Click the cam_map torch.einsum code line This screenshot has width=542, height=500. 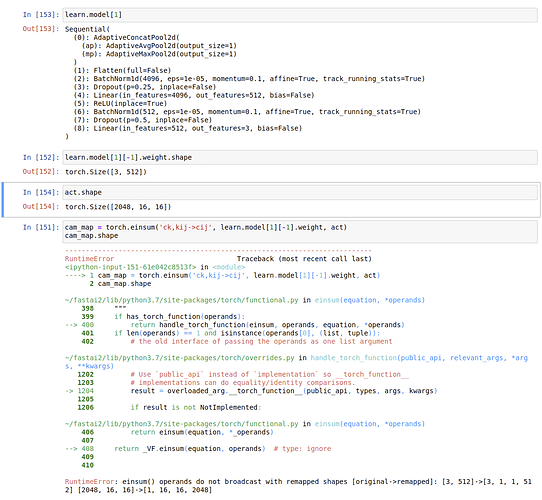pyautogui.click(x=206, y=227)
